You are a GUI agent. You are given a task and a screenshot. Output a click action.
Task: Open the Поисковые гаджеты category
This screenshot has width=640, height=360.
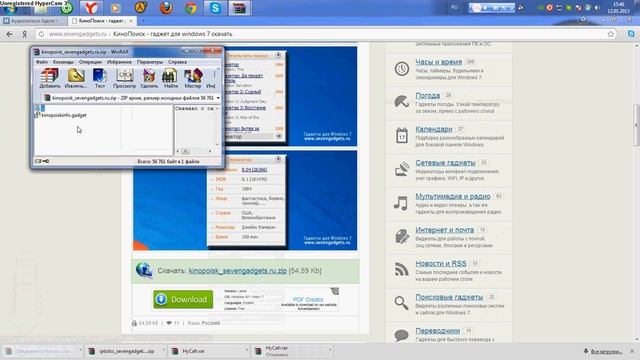click(449, 297)
